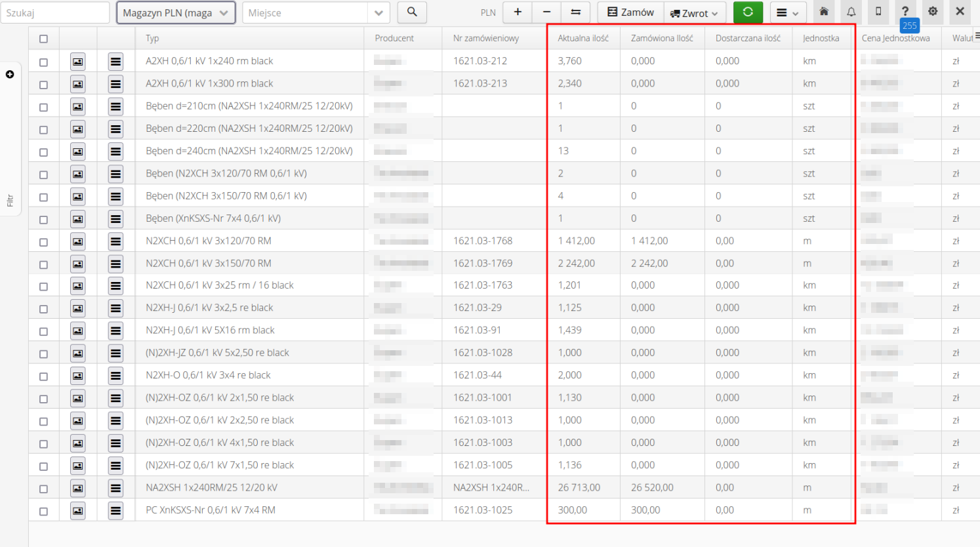Open the hamburger list menu in the toolbar
Image resolution: width=980 pixels, height=547 pixels.
[x=787, y=12]
